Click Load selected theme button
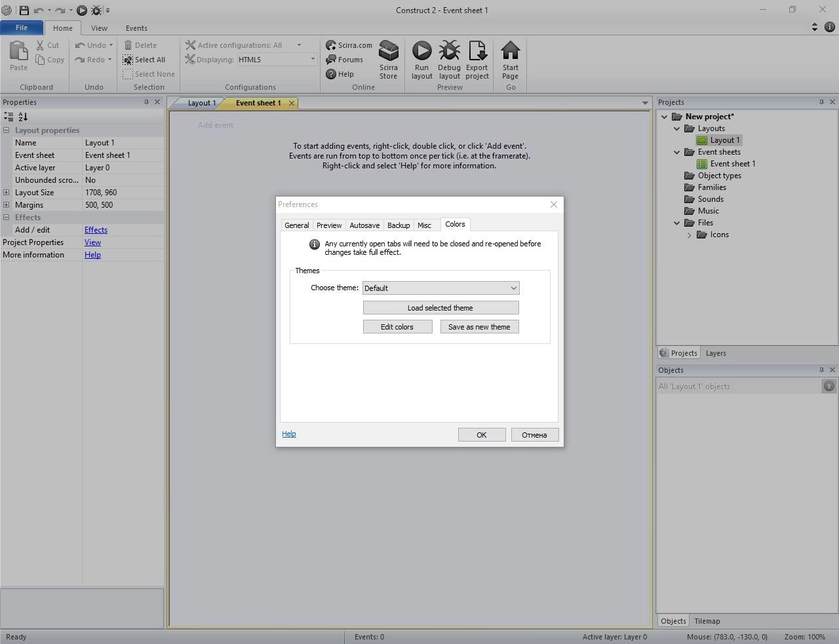 tap(440, 308)
